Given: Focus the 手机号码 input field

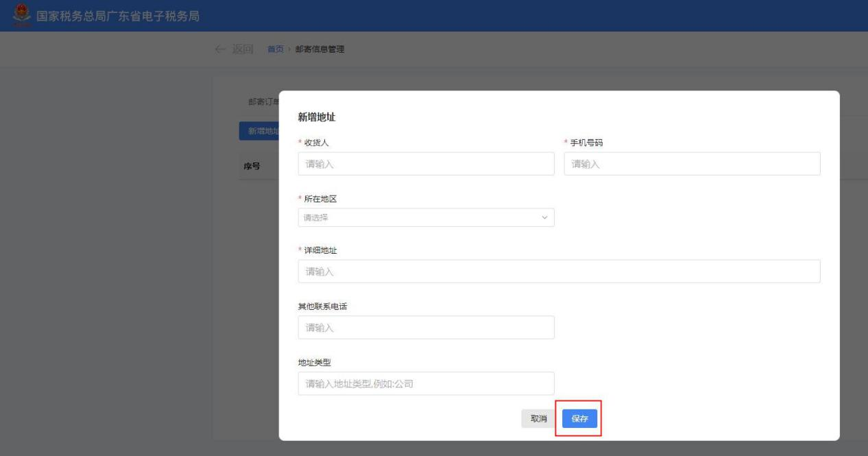Looking at the screenshot, I should 692,164.
